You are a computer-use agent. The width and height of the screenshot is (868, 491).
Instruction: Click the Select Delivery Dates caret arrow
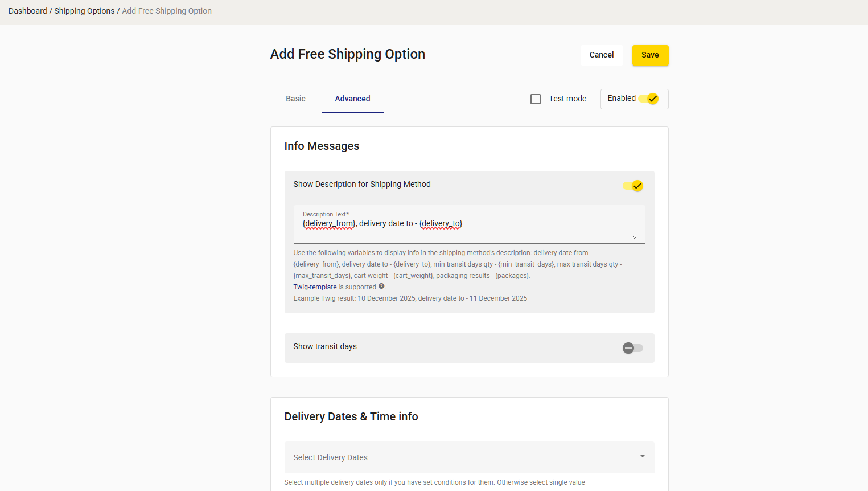642,456
